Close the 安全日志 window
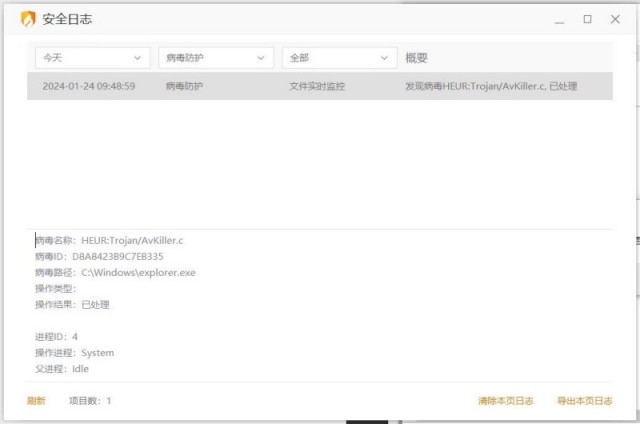This screenshot has height=424, width=640. click(x=615, y=19)
